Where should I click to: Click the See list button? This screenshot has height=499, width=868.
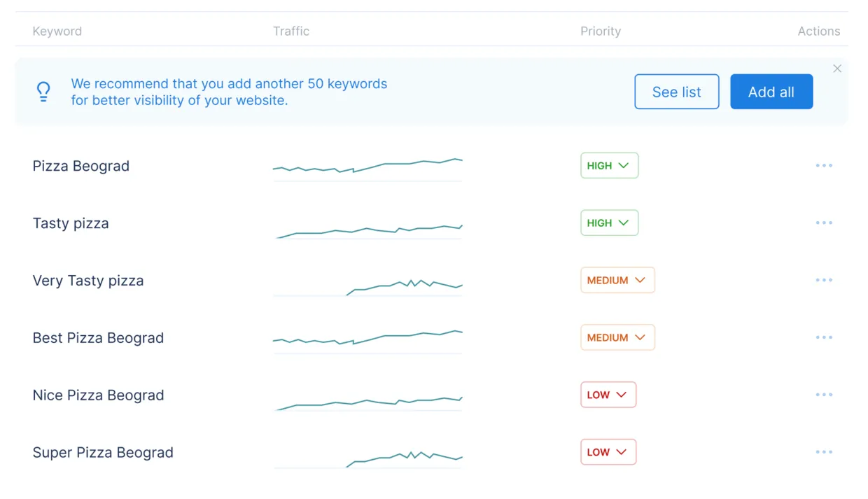click(x=676, y=92)
